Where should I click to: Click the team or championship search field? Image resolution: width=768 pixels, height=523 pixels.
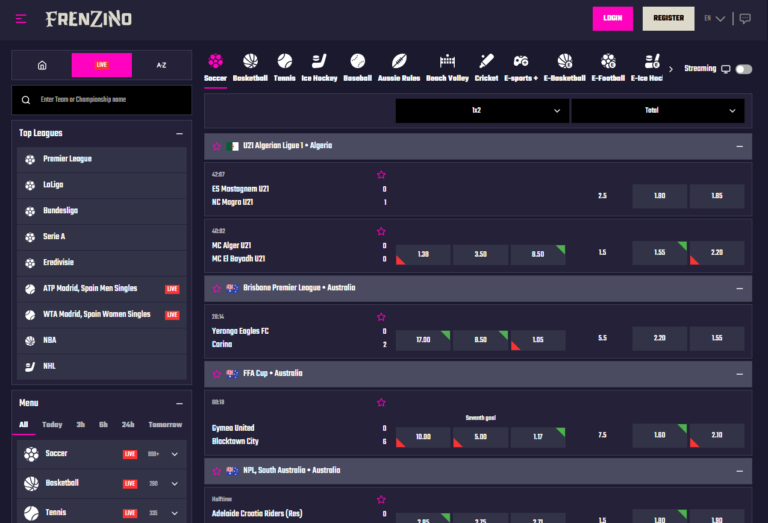tap(101, 100)
